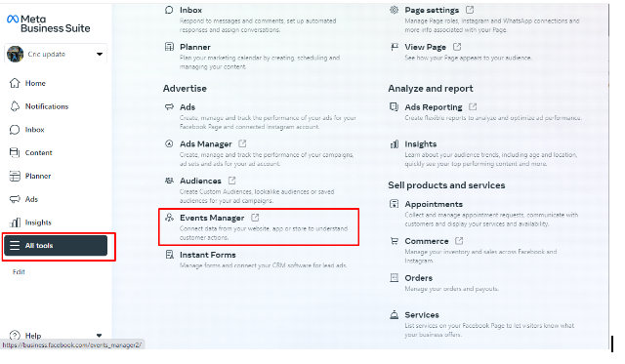Viewport: 625px width, 364px height.
Task: Click the All tools hamburger icon
Action: coord(15,246)
